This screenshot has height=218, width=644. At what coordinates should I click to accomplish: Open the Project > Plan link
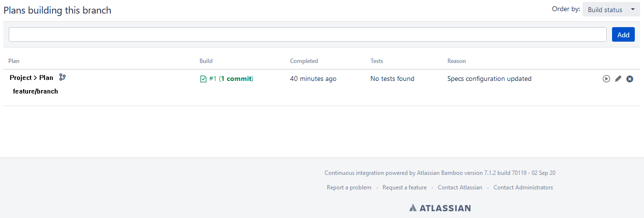click(31, 78)
